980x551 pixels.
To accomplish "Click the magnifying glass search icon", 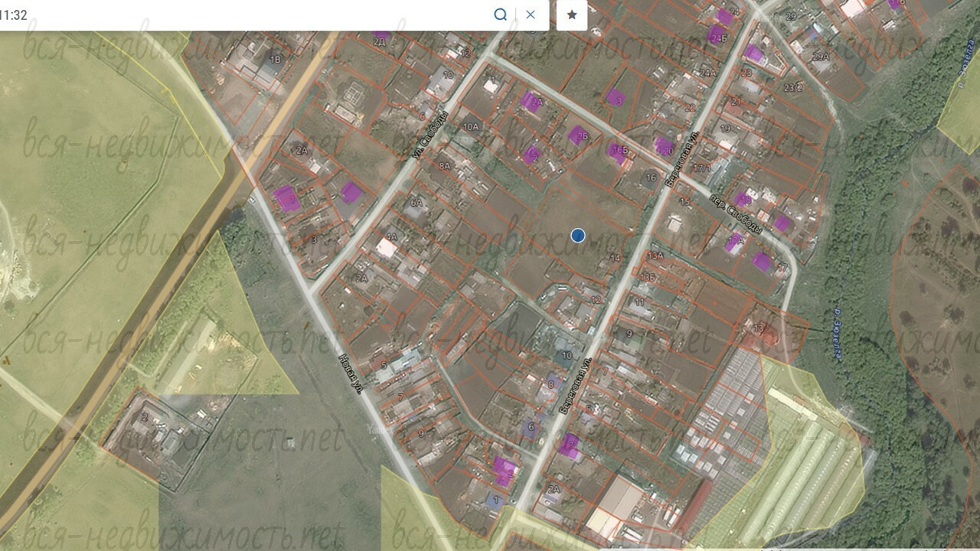I will (x=500, y=15).
